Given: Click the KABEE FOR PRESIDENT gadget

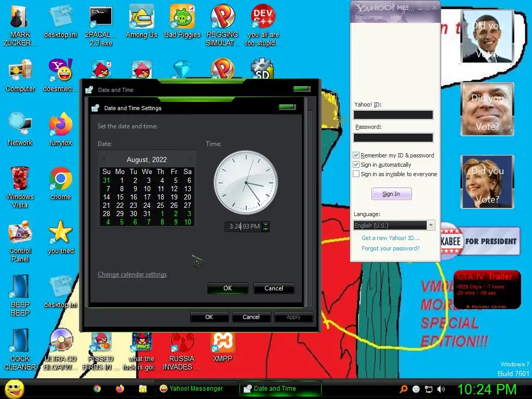Looking at the screenshot, I should coord(480,241).
